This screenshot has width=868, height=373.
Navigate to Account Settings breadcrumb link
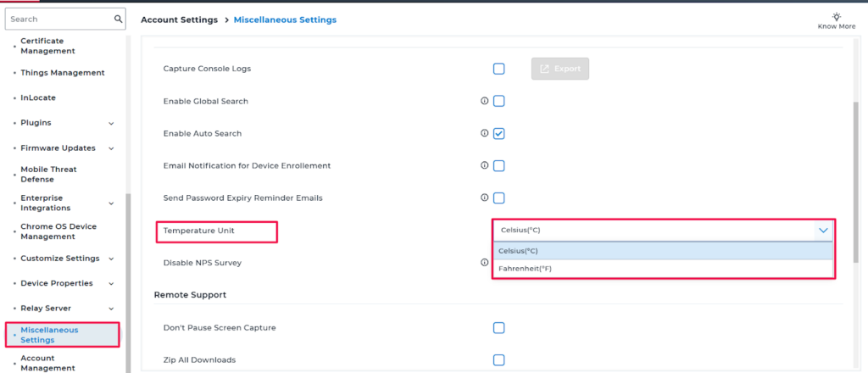pyautogui.click(x=179, y=19)
